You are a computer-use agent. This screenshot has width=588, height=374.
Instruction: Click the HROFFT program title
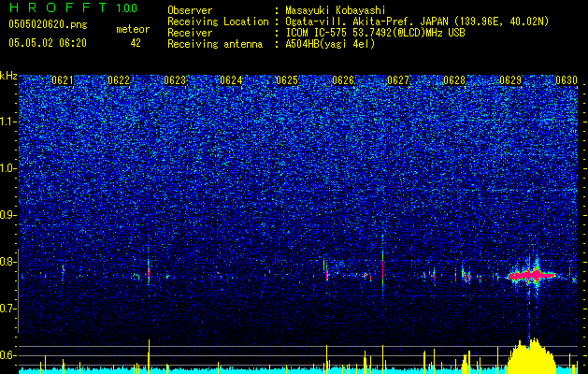(x=58, y=7)
